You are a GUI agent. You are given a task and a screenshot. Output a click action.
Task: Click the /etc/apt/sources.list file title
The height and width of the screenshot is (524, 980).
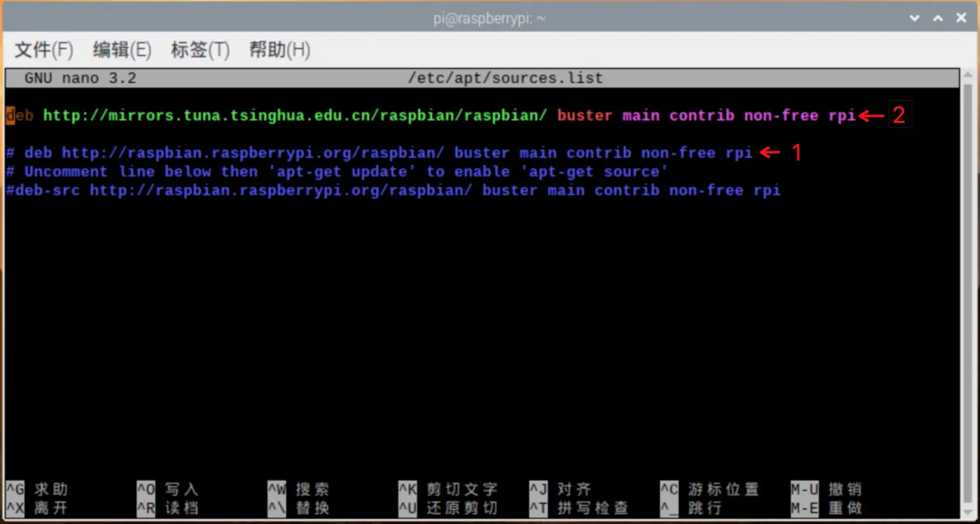tap(505, 78)
